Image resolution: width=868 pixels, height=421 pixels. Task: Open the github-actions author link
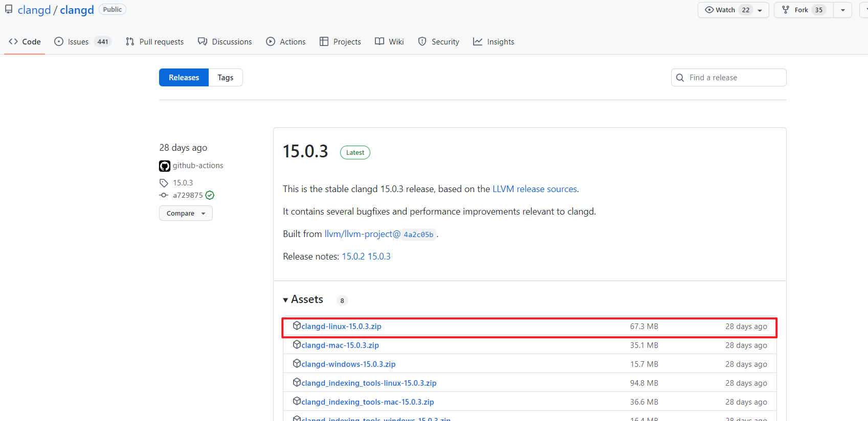click(x=198, y=166)
